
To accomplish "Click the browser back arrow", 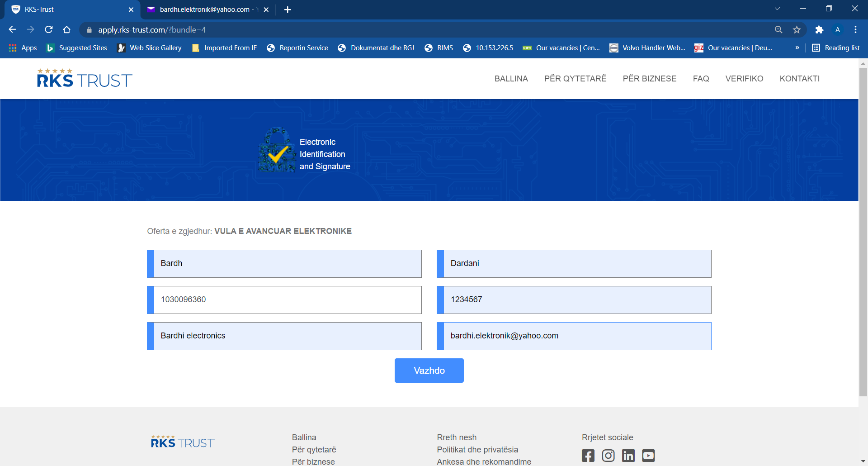I will tap(12, 29).
